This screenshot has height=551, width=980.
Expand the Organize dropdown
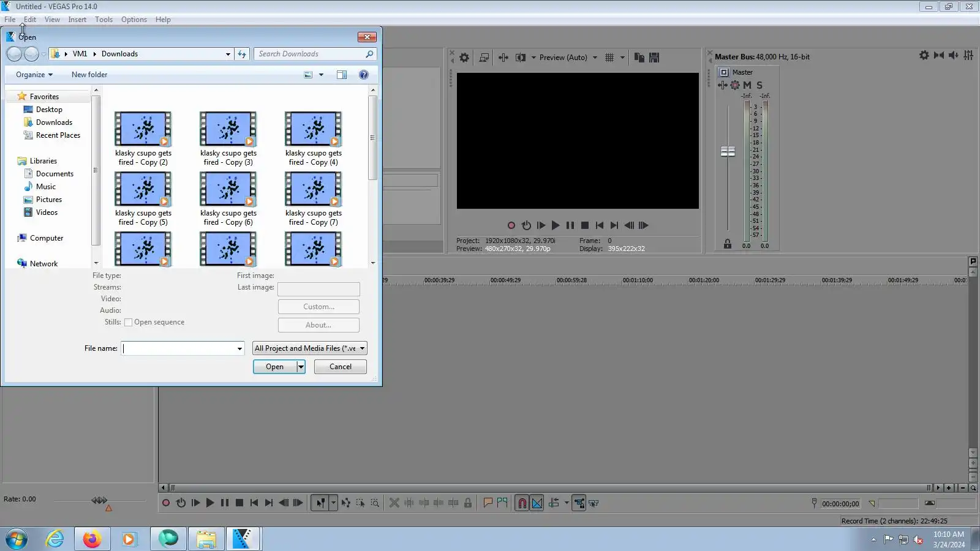point(34,75)
